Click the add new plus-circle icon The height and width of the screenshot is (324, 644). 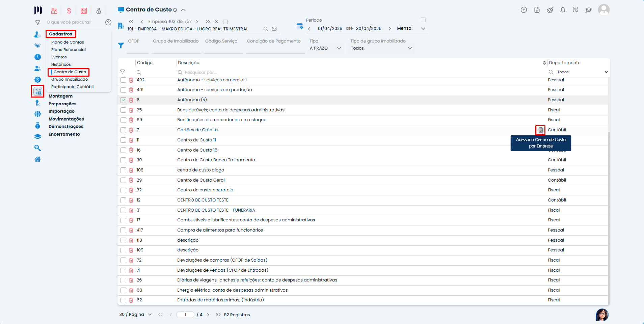[x=524, y=10]
